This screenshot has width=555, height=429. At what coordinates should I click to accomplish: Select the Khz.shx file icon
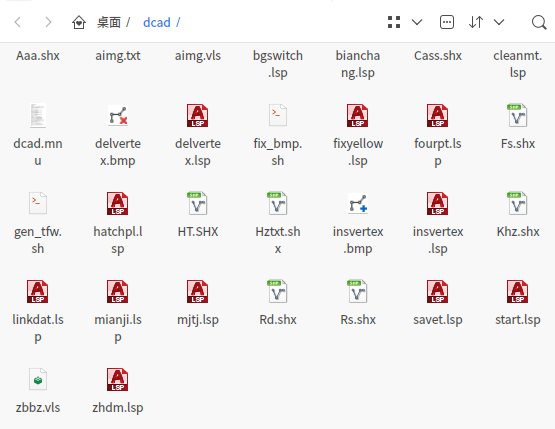click(517, 204)
